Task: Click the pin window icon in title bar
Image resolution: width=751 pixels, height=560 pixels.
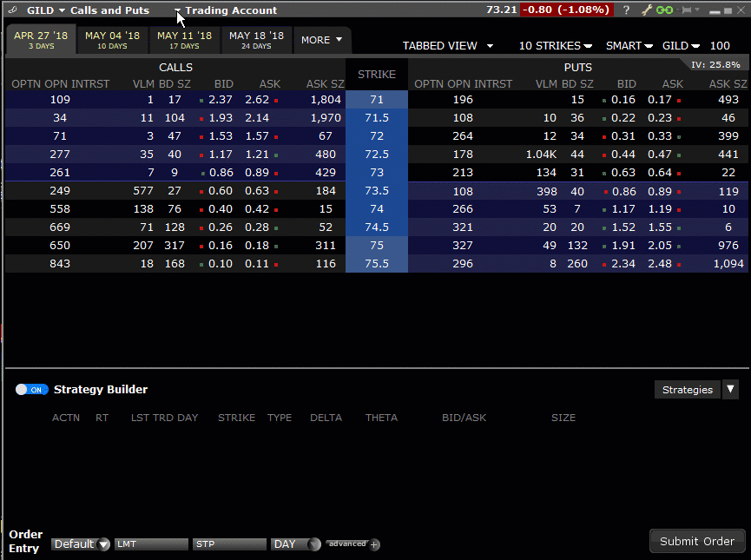Action: [x=688, y=10]
